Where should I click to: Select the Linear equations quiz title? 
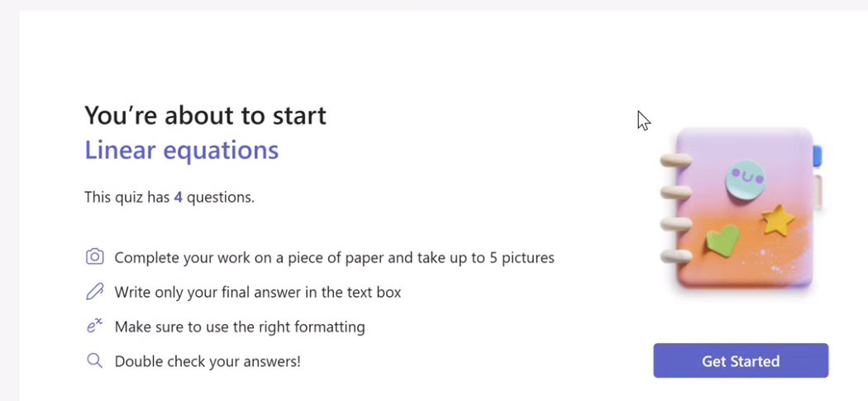click(182, 150)
